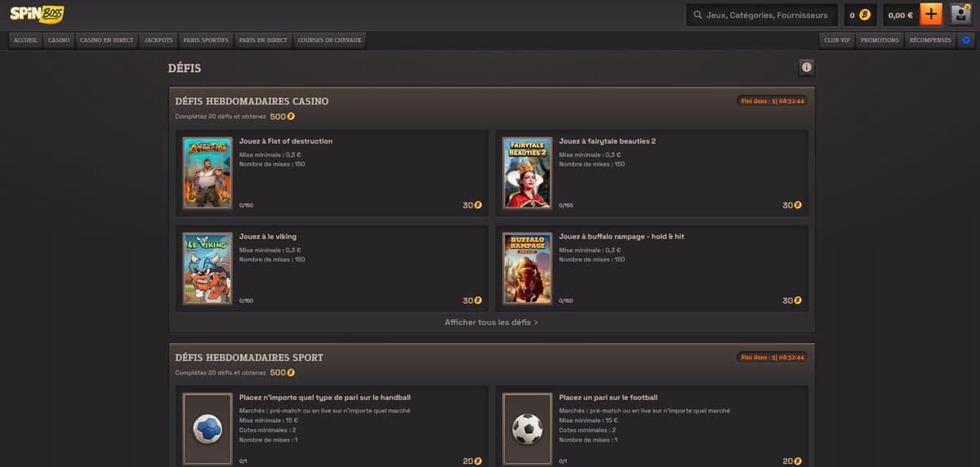Open the user profile avatar
Viewport: 980px width, 467px height.
coord(960,15)
